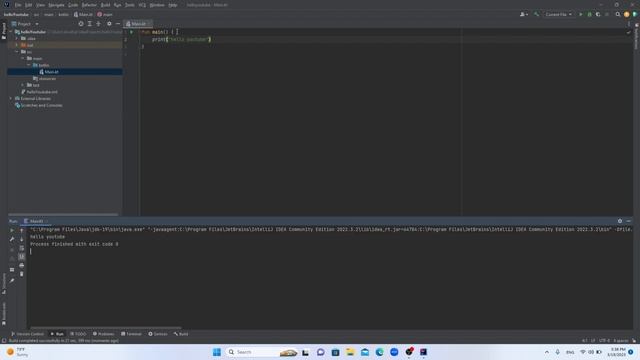Viewport: 640px width, 360px height.
Task: Collapse the main folder node
Action: pos(23,58)
